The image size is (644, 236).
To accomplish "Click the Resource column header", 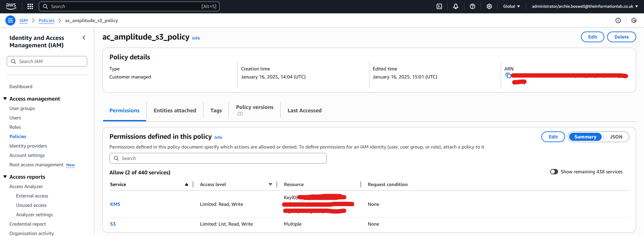I will coord(294,184).
